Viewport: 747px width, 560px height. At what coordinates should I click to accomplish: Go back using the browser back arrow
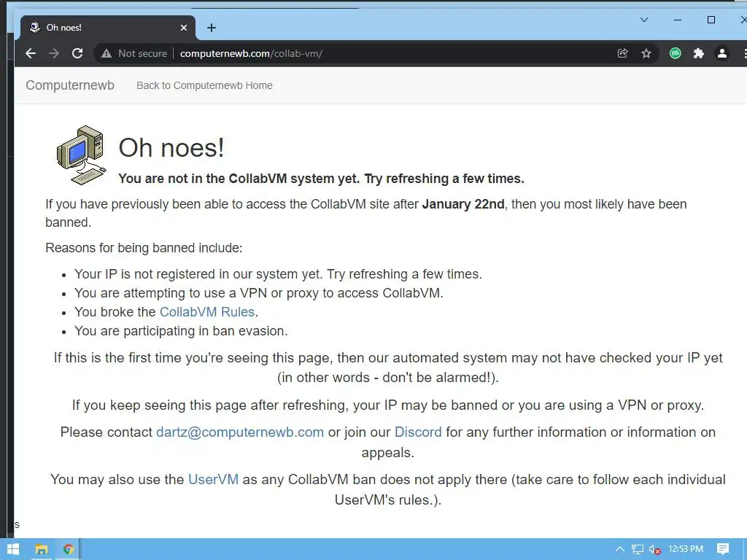(31, 53)
